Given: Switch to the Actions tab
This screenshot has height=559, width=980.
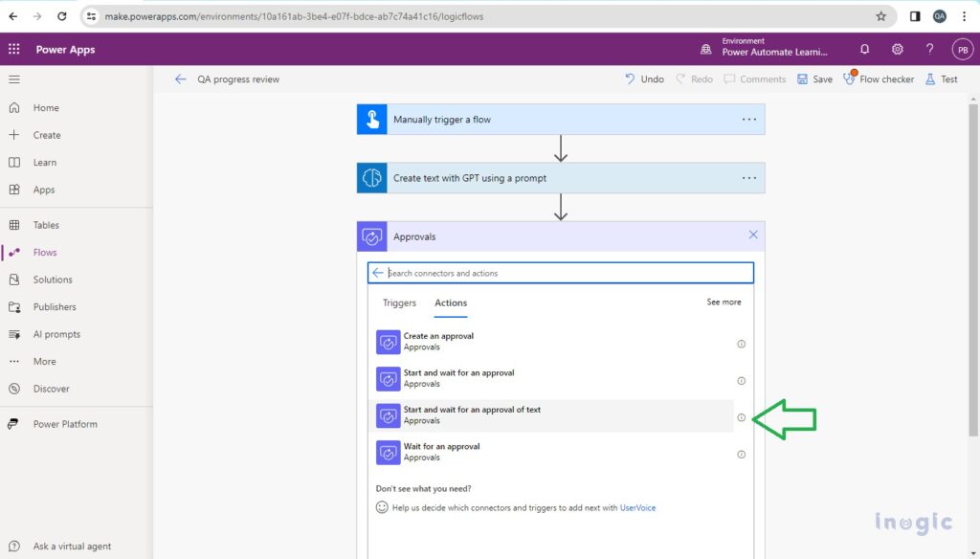Looking at the screenshot, I should pos(450,302).
